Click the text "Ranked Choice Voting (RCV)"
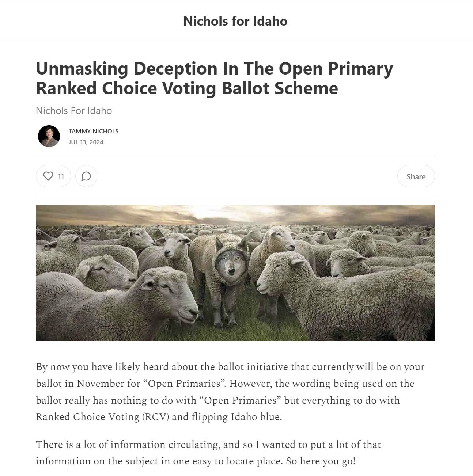Viewport: 473px width, 476px height. (x=103, y=417)
